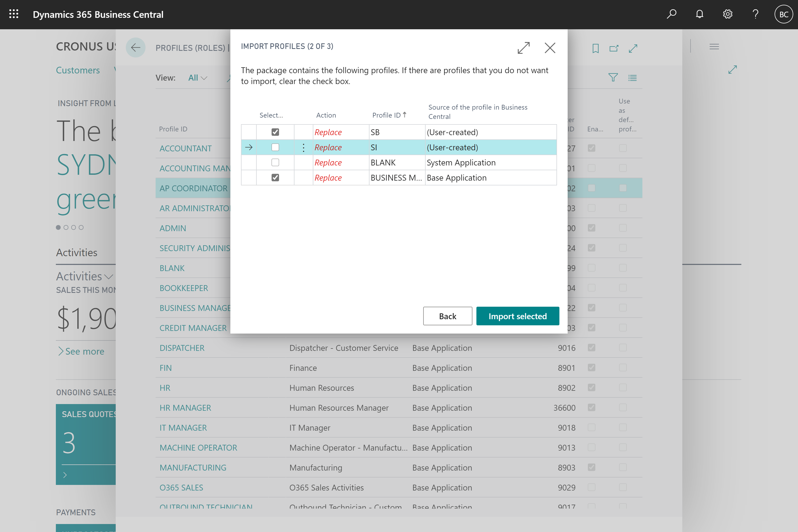Image resolution: width=798 pixels, height=532 pixels.
Task: Toggle the checkbox for SI profile row
Action: [274, 147]
